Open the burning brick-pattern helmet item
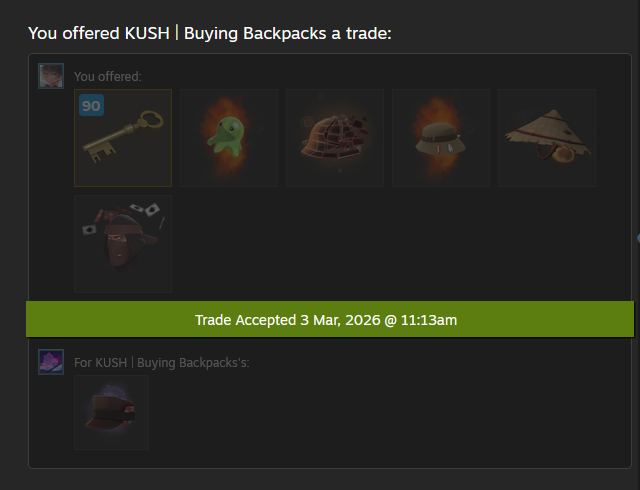 coord(335,138)
